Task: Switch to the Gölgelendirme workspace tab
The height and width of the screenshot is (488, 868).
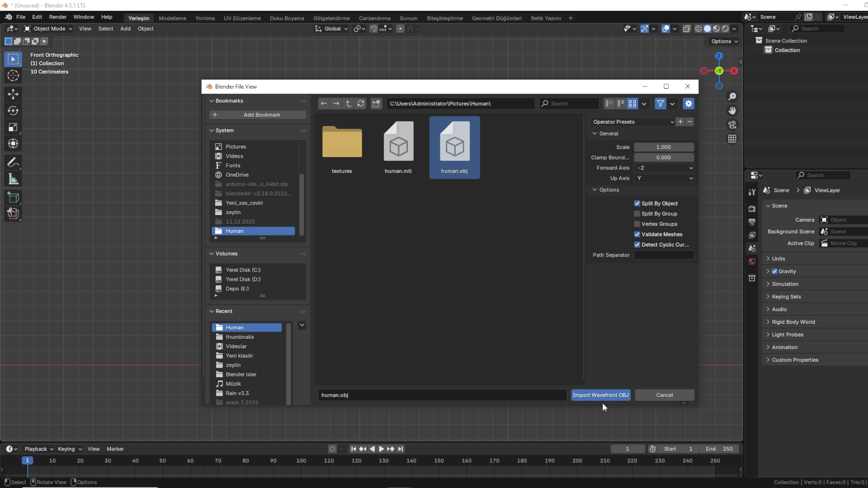Action: (x=331, y=18)
